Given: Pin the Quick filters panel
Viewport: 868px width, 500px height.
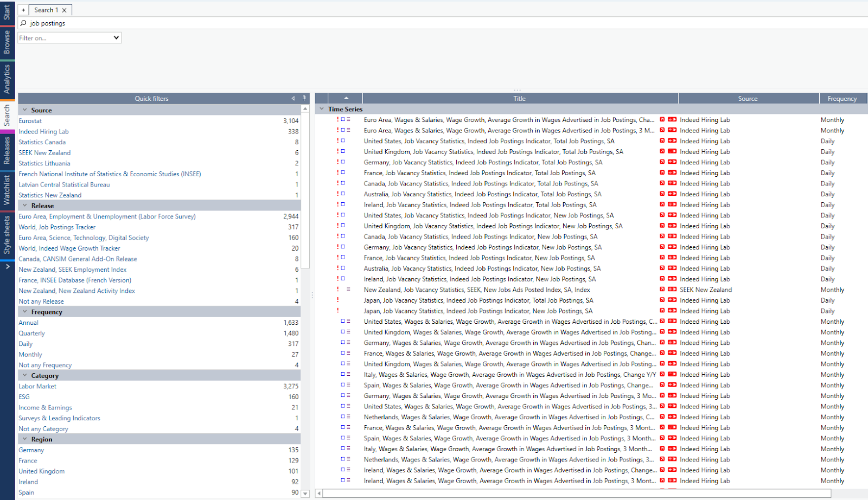Looking at the screenshot, I should (x=304, y=98).
